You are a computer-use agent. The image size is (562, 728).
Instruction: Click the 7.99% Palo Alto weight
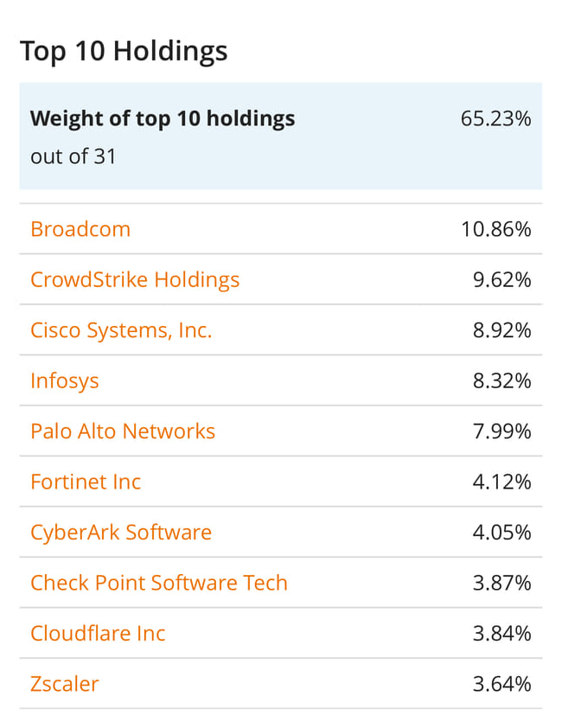pyautogui.click(x=501, y=431)
